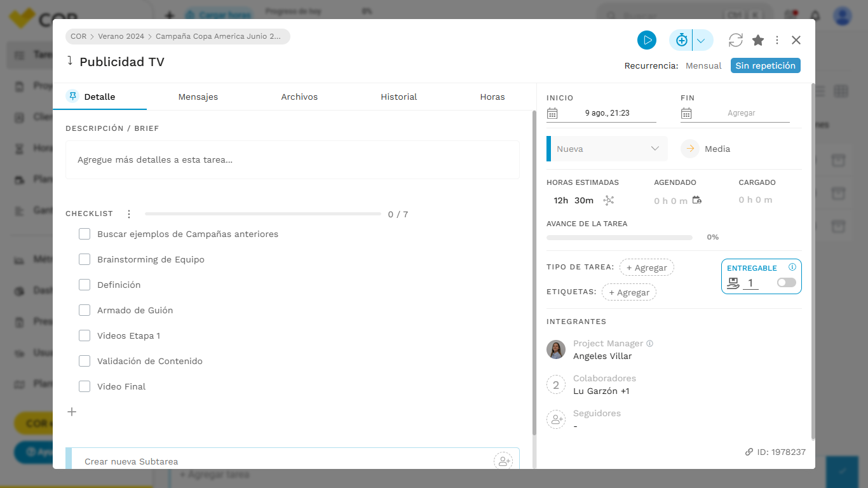This screenshot has width=868, height=488.
Task: Click Agregar next to Tipo de Tarea
Action: coord(647,268)
